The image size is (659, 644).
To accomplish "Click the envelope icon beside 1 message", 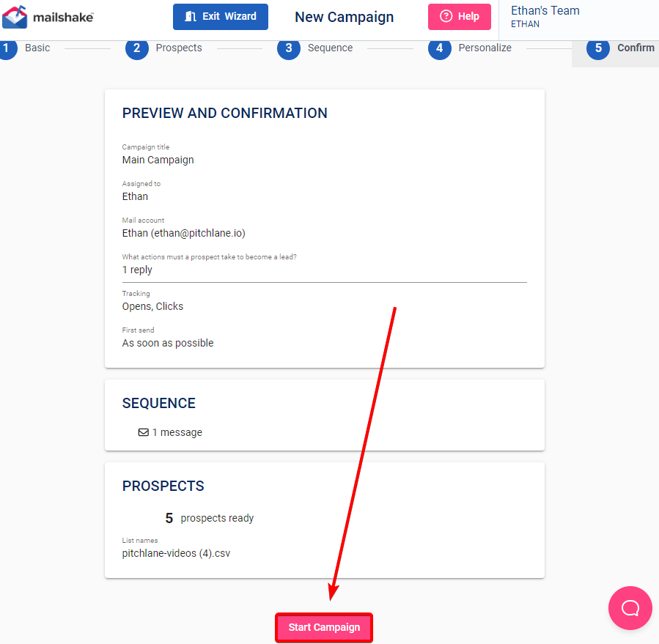I will coord(144,432).
